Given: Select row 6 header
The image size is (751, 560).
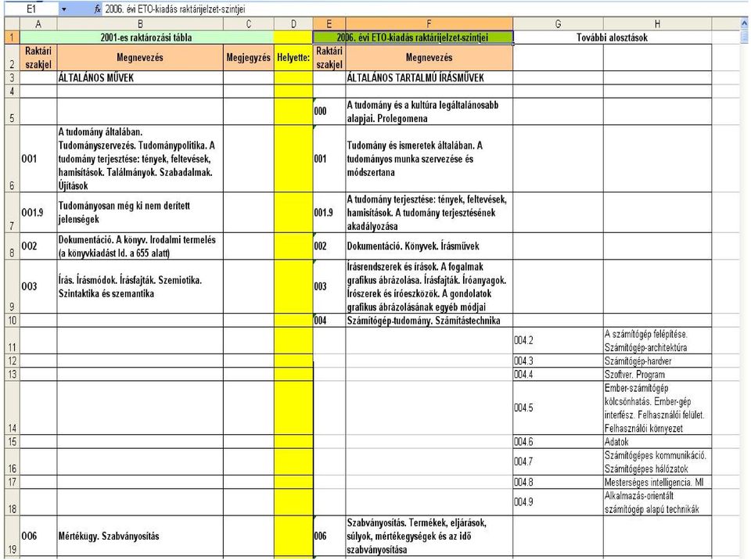Looking at the screenshot, I should pyautogui.click(x=12, y=159).
